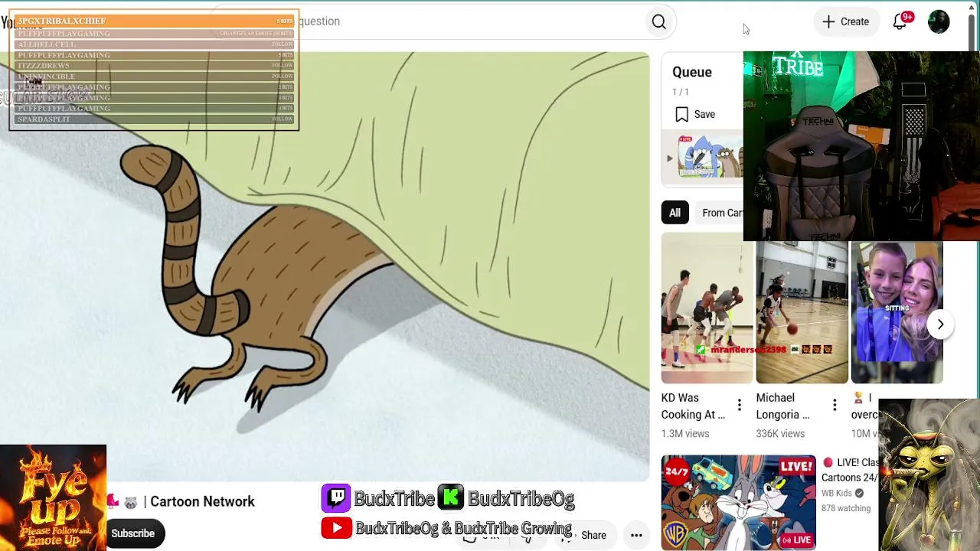Open the Looney Tunes 24/7 live thumbnail
The width and height of the screenshot is (980, 551).
[738, 502]
